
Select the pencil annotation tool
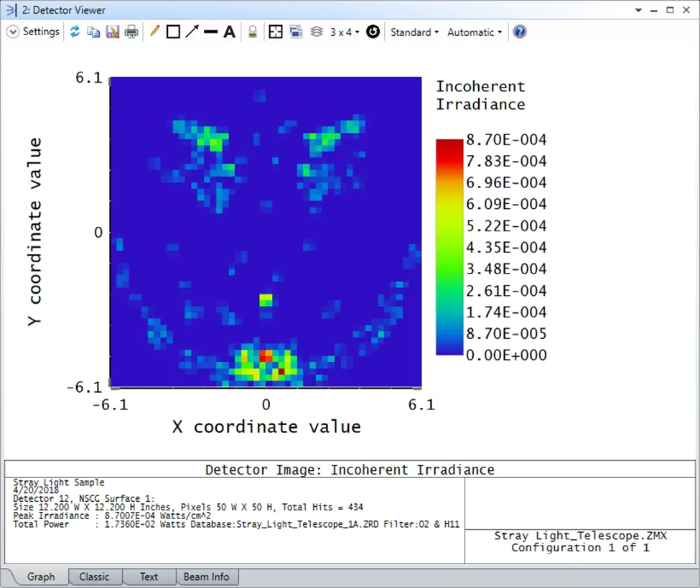click(x=154, y=32)
